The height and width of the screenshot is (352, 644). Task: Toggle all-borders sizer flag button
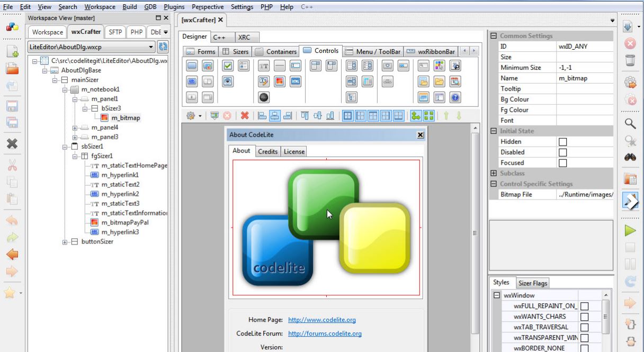coord(347,115)
